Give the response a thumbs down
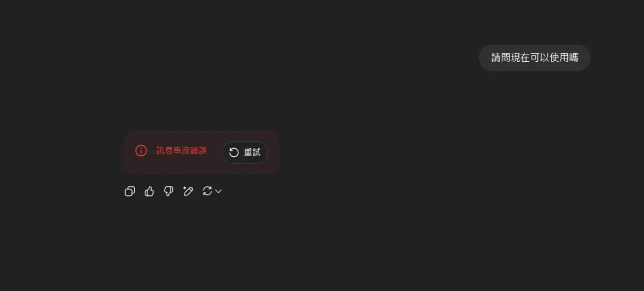644x291 pixels. (x=169, y=191)
